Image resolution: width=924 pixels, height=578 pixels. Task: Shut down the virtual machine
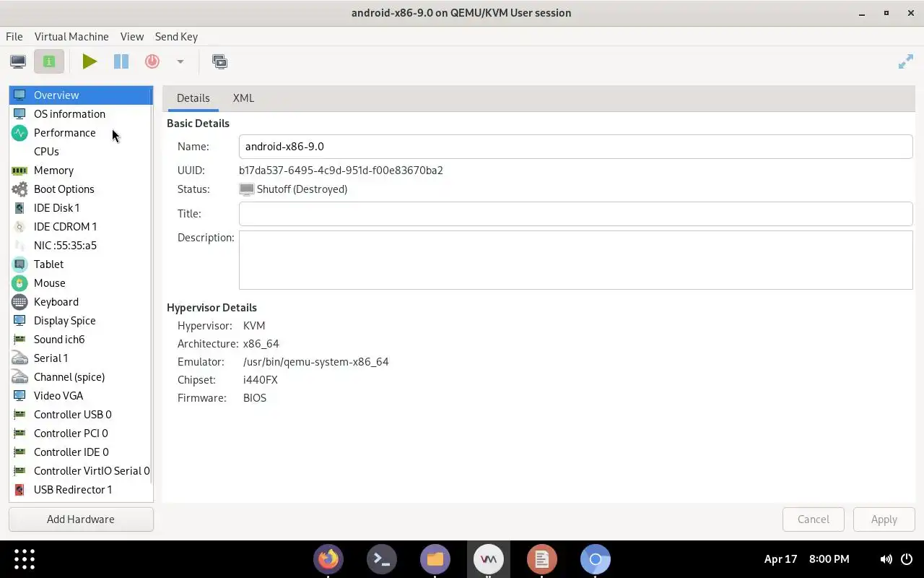pos(152,61)
